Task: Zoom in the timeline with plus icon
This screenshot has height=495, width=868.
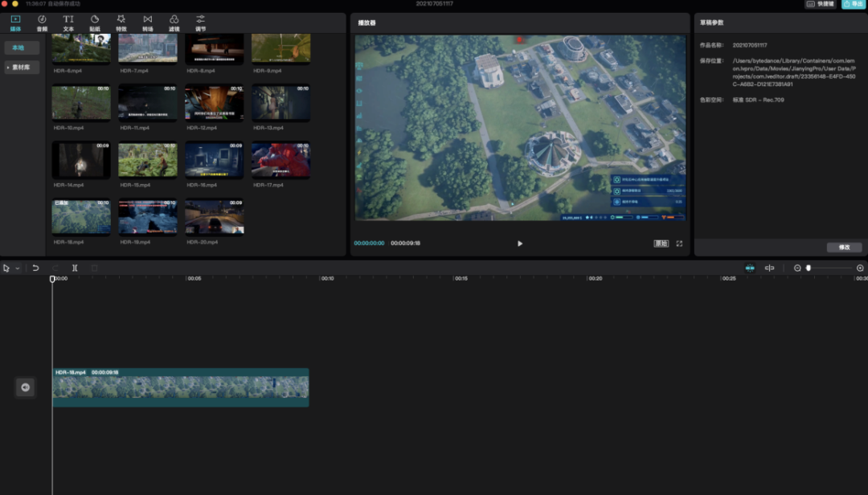Action: (x=860, y=268)
